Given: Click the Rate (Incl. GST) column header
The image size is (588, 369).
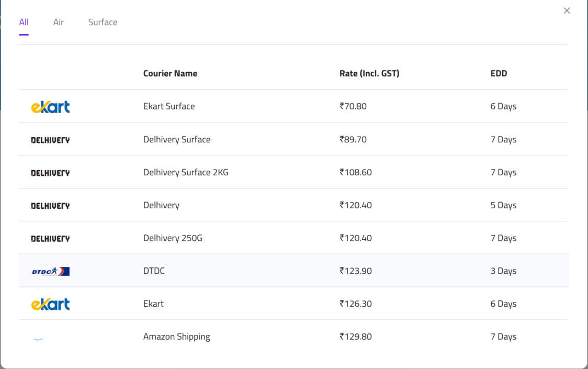Looking at the screenshot, I should pyautogui.click(x=369, y=73).
